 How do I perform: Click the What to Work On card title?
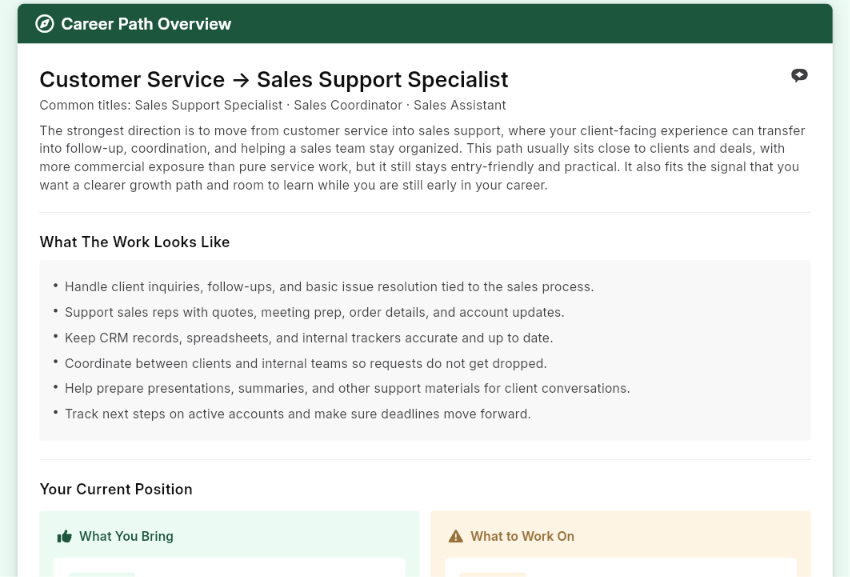click(x=522, y=536)
